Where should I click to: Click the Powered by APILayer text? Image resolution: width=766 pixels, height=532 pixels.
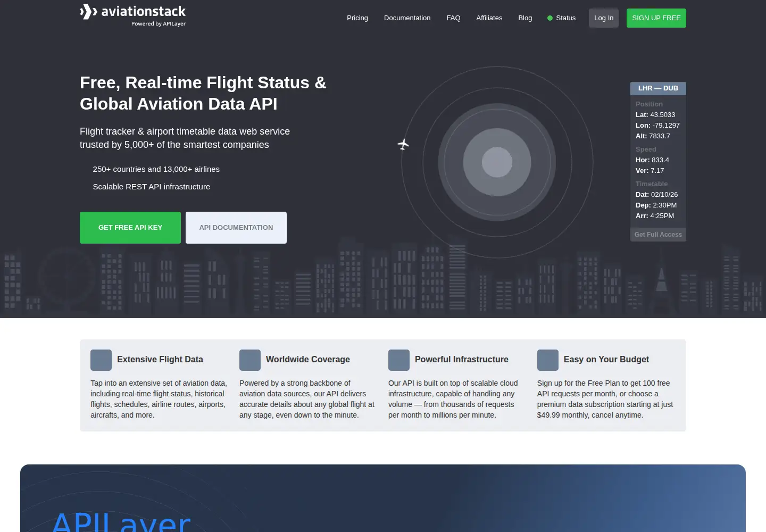click(x=159, y=24)
